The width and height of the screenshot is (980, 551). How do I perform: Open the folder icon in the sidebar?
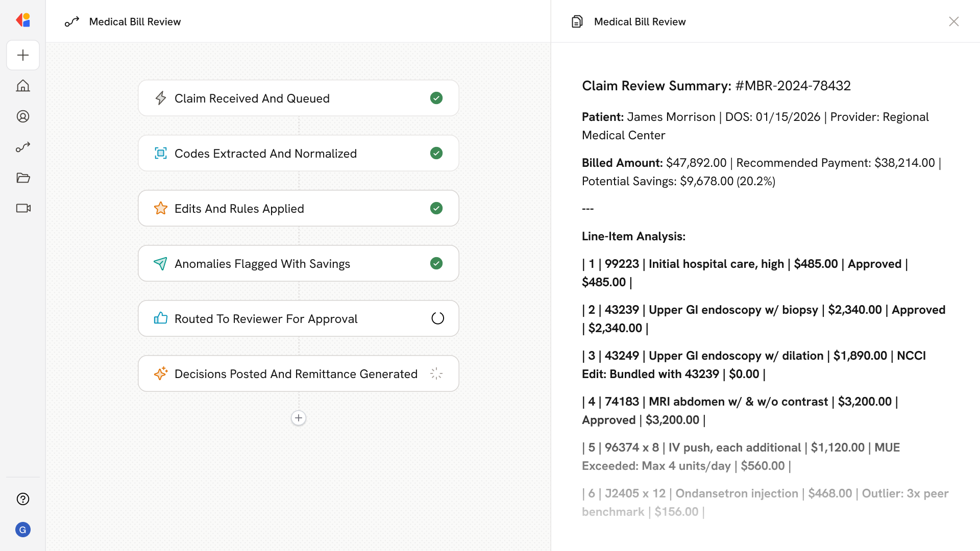point(23,178)
